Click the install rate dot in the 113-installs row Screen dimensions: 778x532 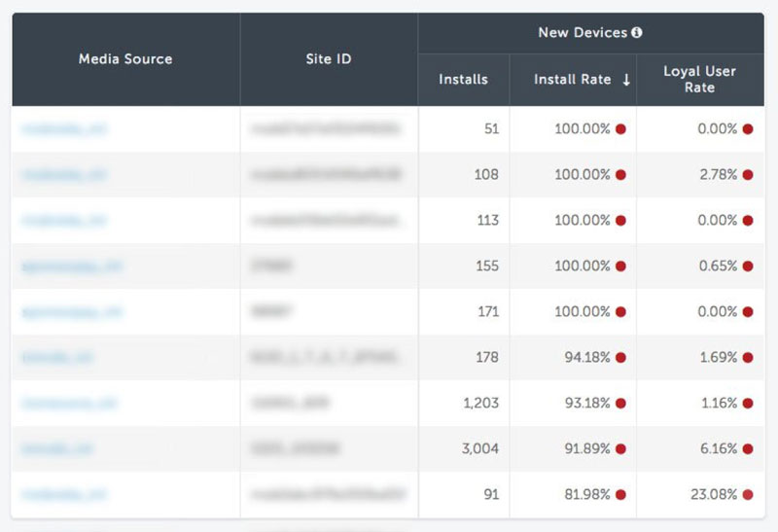point(620,221)
